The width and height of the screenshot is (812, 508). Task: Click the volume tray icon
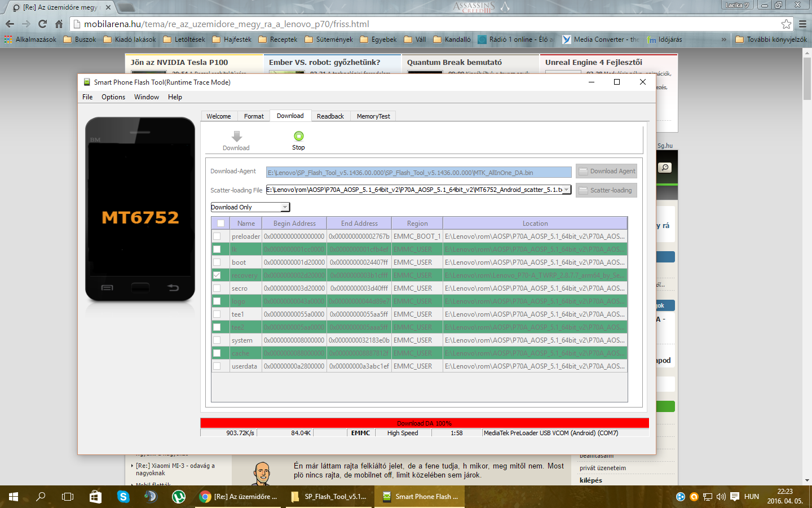pyautogui.click(x=721, y=497)
